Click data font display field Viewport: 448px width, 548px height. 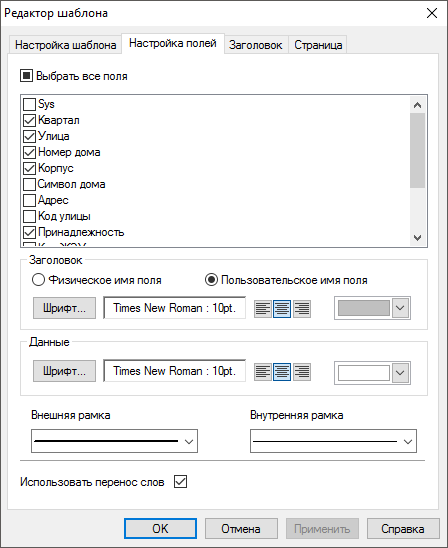pyautogui.click(x=175, y=371)
